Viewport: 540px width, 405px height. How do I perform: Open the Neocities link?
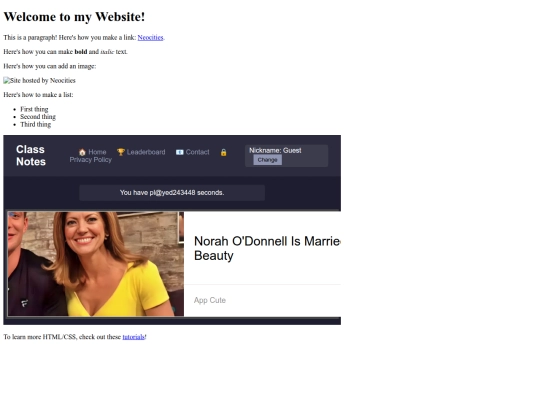point(150,38)
